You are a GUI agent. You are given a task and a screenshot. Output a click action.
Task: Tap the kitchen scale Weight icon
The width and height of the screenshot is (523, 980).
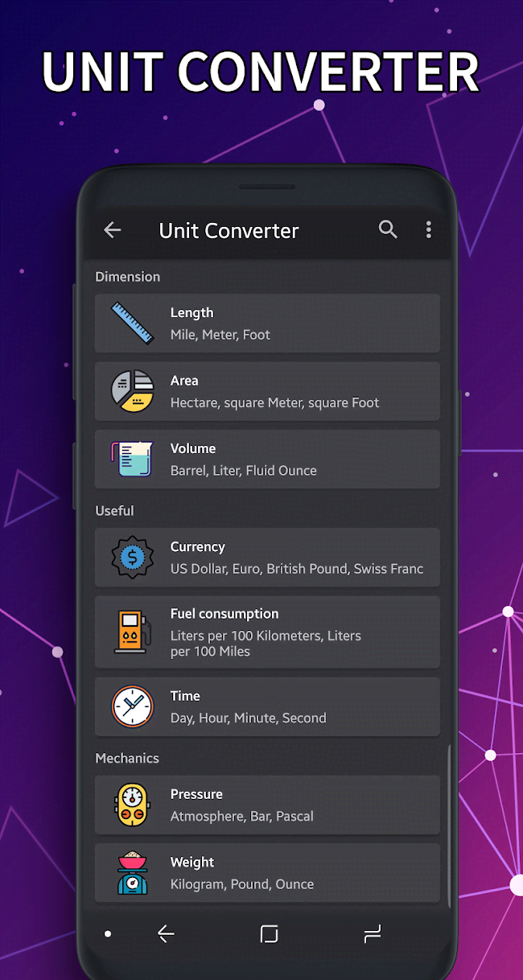[x=132, y=873]
